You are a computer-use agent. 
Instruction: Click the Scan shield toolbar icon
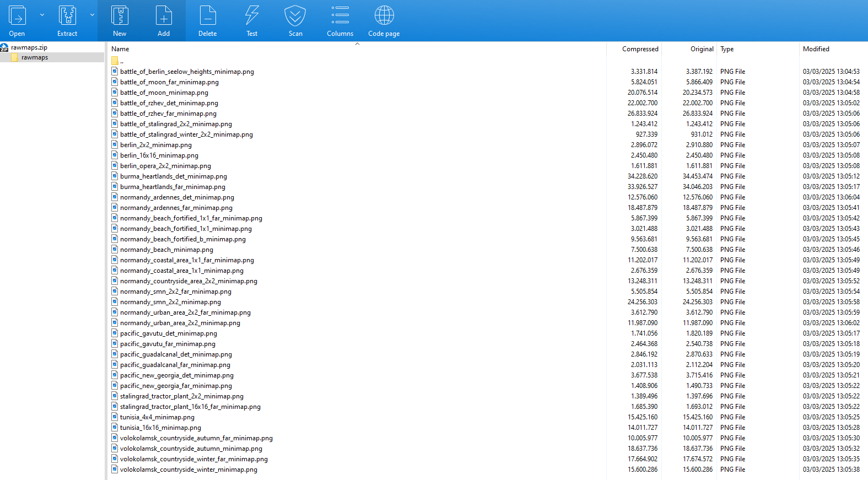point(295,15)
